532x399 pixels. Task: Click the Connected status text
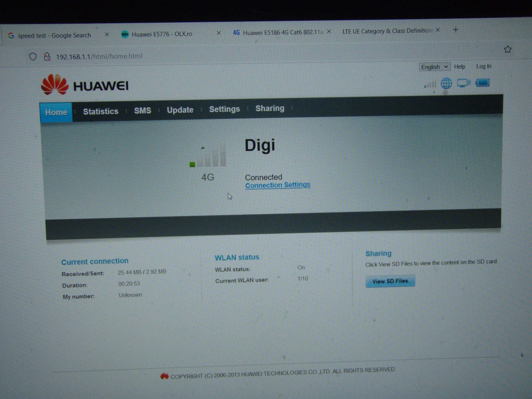(263, 177)
